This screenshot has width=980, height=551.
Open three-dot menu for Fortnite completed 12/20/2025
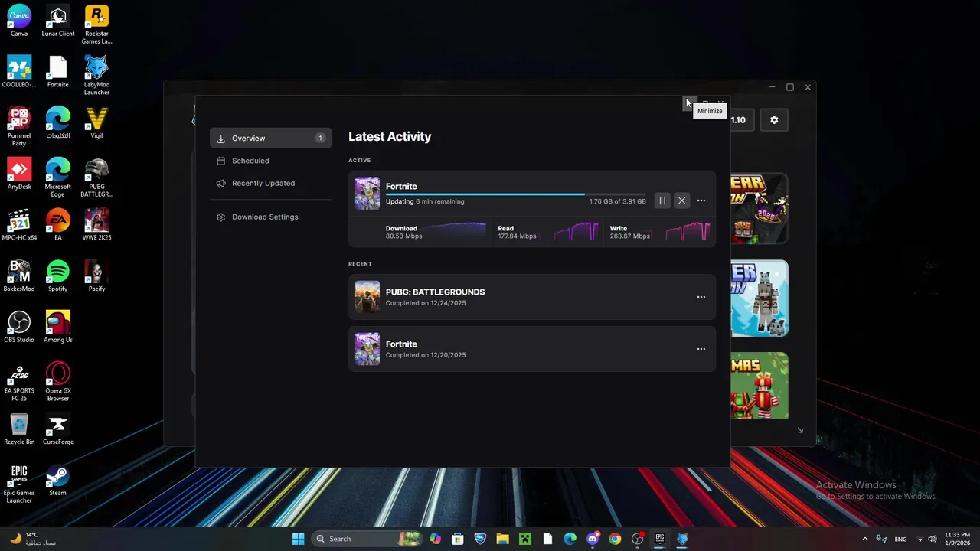click(701, 349)
